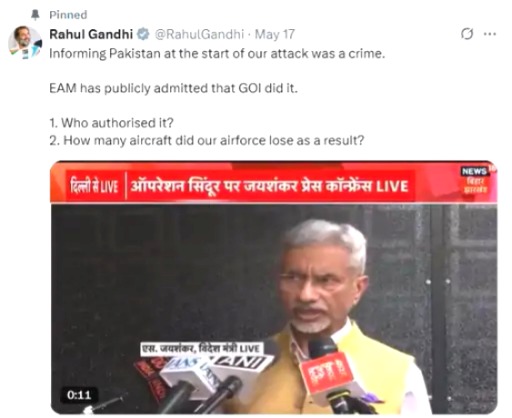Viewport: 512px width, 418px height.
Task: Click the Pinned label
Action: [x=68, y=15]
